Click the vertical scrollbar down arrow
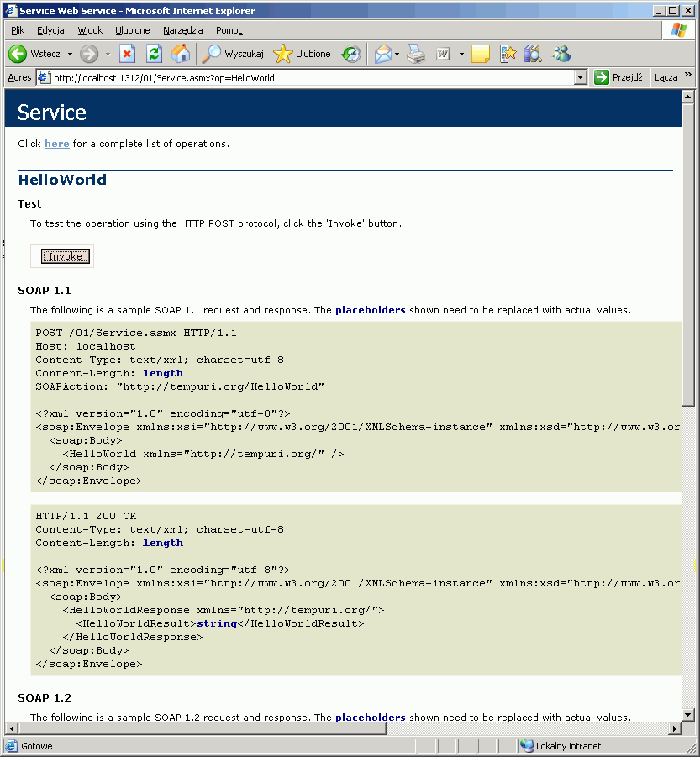The width and height of the screenshot is (700, 757). 688,715
